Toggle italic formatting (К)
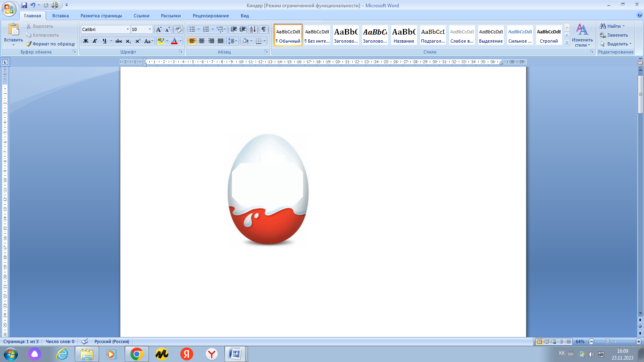Image resolution: width=644 pixels, height=362 pixels. tap(95, 41)
